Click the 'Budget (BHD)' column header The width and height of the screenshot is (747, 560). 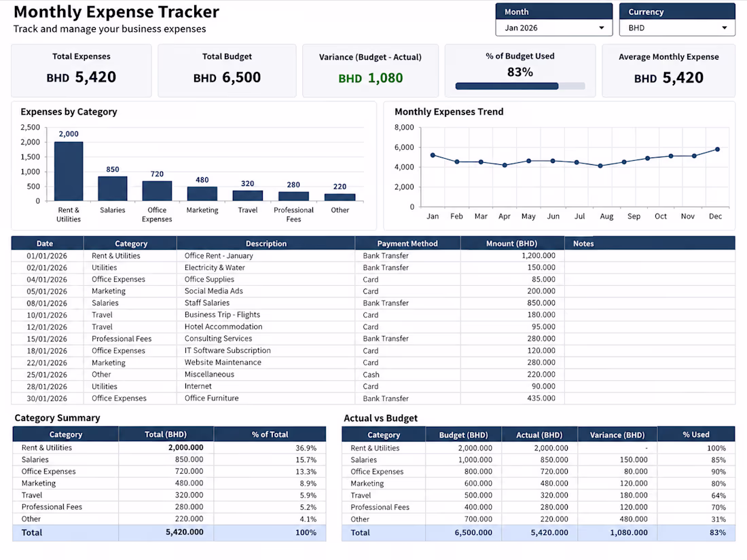pos(463,434)
